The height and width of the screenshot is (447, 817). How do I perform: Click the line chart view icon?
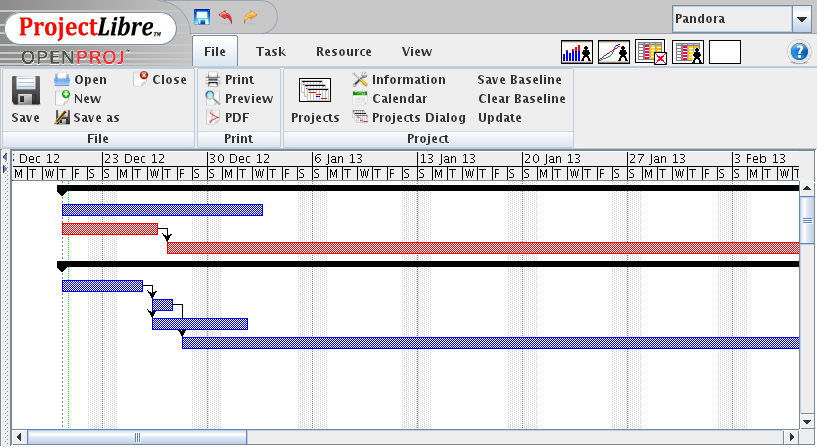[614, 52]
